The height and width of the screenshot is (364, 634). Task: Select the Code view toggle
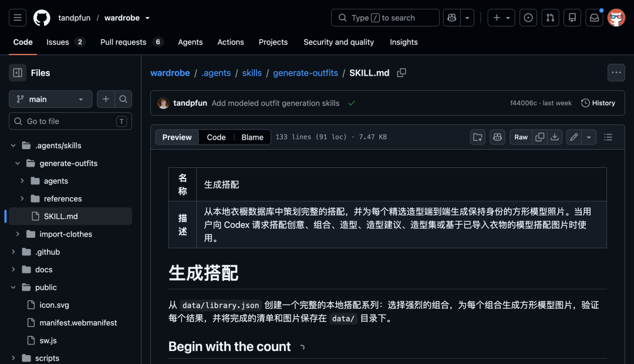[x=216, y=137]
